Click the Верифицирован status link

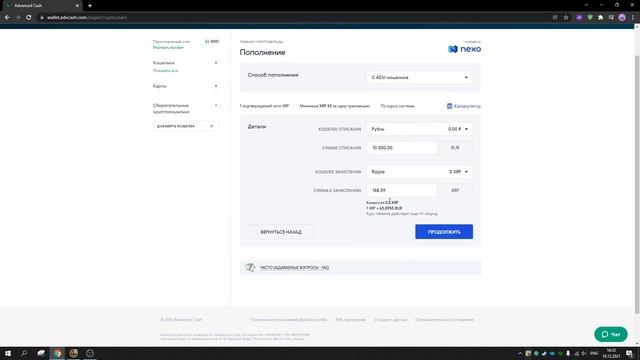click(168, 47)
